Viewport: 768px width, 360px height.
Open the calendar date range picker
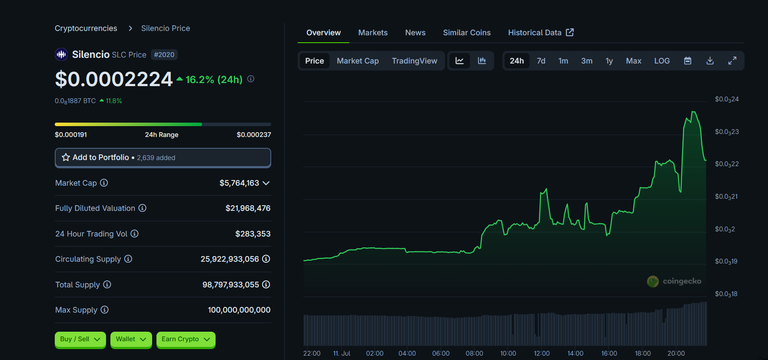(688, 61)
